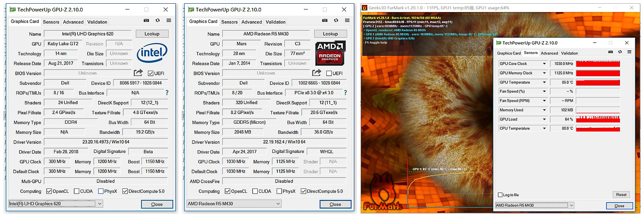This screenshot has height=217, width=644.
Task: Open Validation tab in Intel GPU-Z window
Action: [x=97, y=22]
